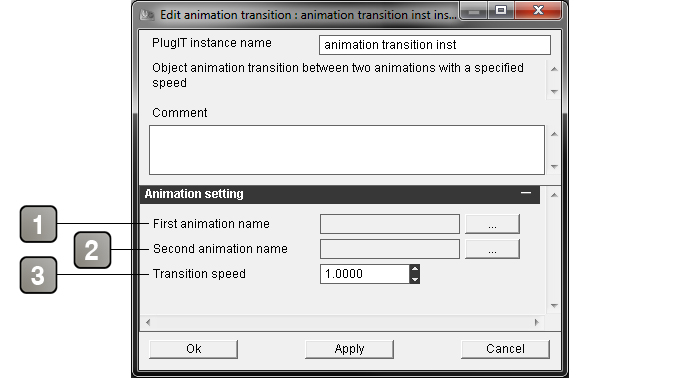Click the description box's scroll-down arrow

[554, 92]
